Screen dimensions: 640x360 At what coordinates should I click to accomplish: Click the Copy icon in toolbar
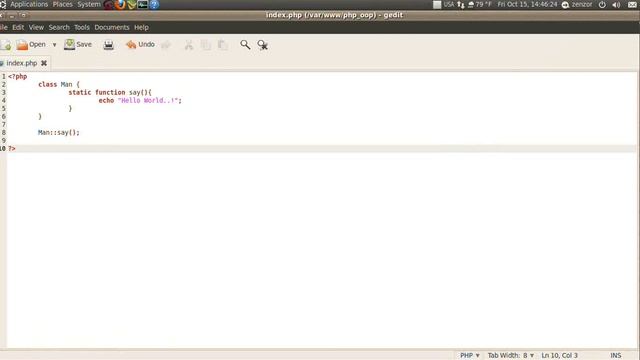click(206, 45)
